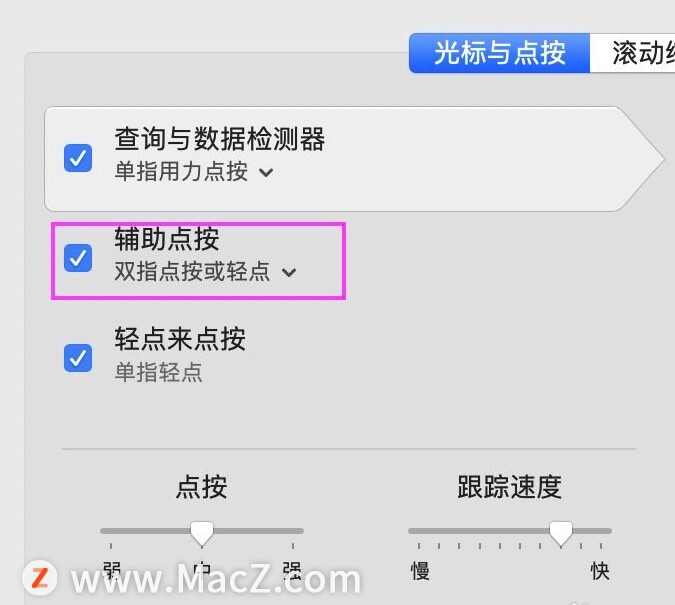Screen dimensions: 675x605
Task: Click the 单指轻点 description text
Action: 158,372
